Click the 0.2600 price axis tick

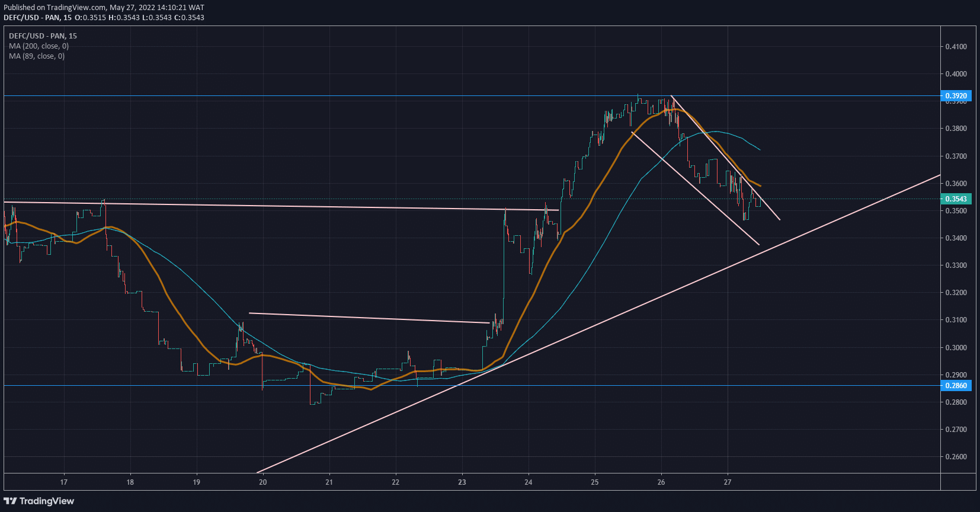(956, 457)
